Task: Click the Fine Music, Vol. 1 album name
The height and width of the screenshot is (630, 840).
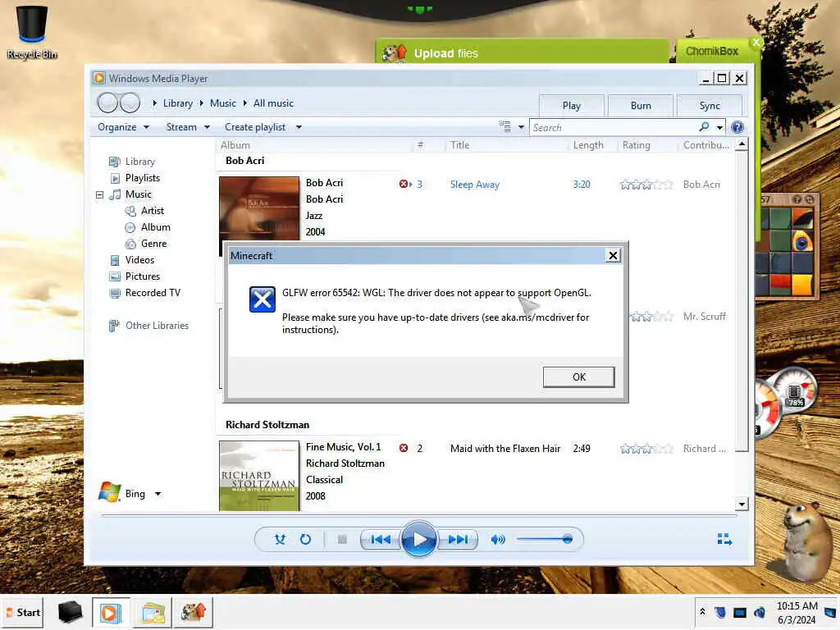Action: point(344,447)
